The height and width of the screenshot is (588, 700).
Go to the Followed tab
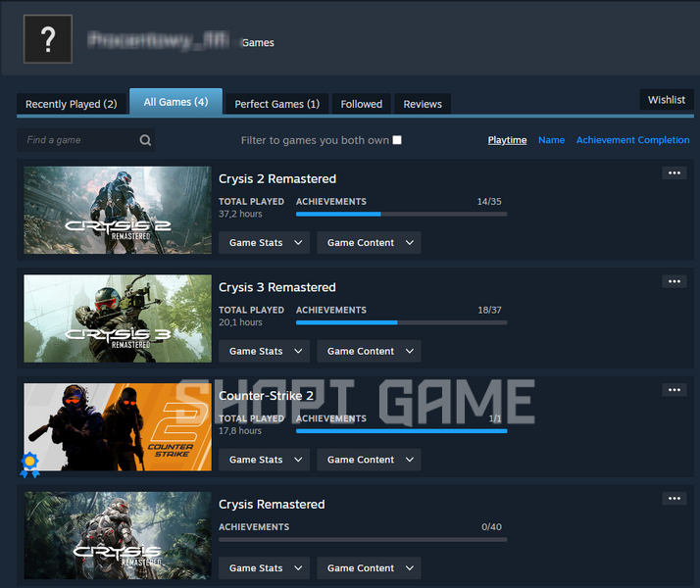point(362,104)
